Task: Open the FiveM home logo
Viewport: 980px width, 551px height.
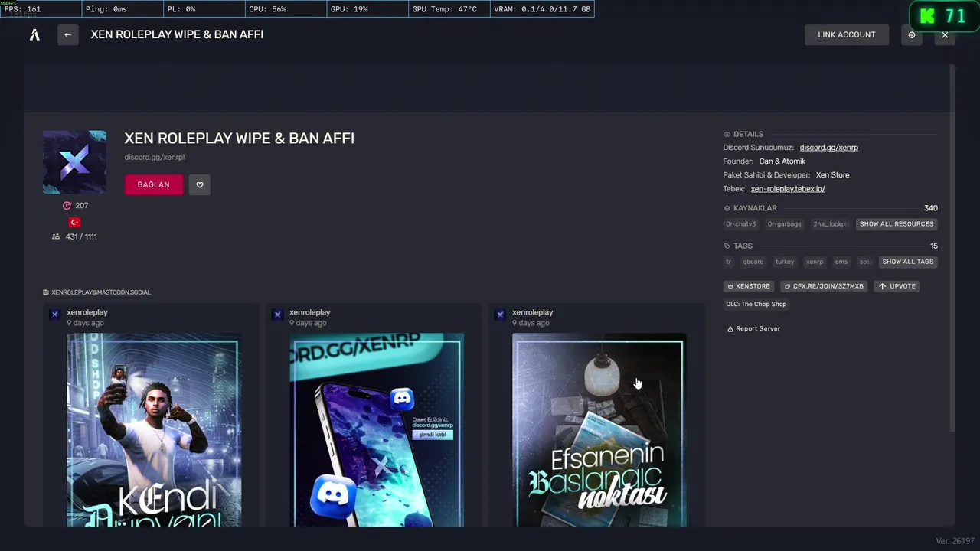Action: pyautogui.click(x=34, y=34)
